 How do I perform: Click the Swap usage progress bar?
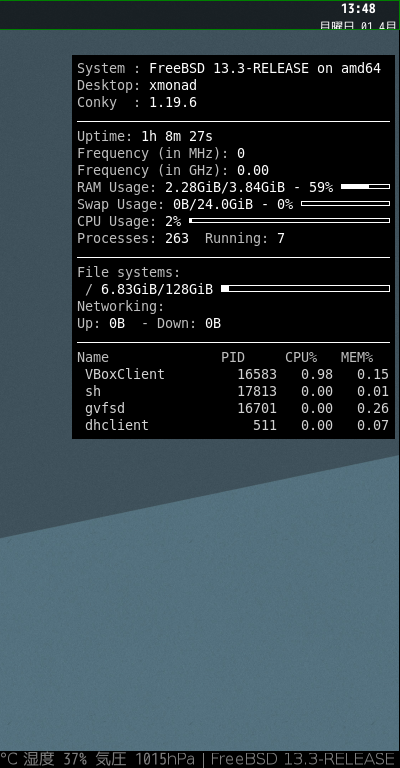click(x=346, y=203)
